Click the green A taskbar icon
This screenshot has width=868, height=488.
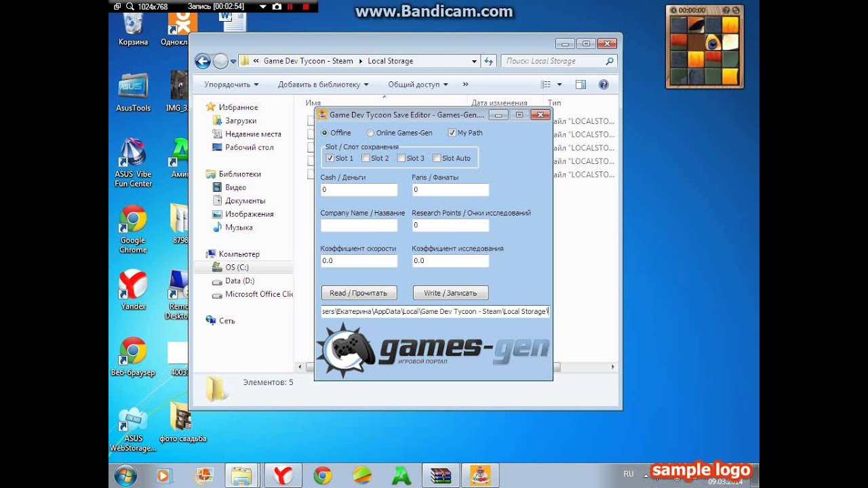click(401, 476)
